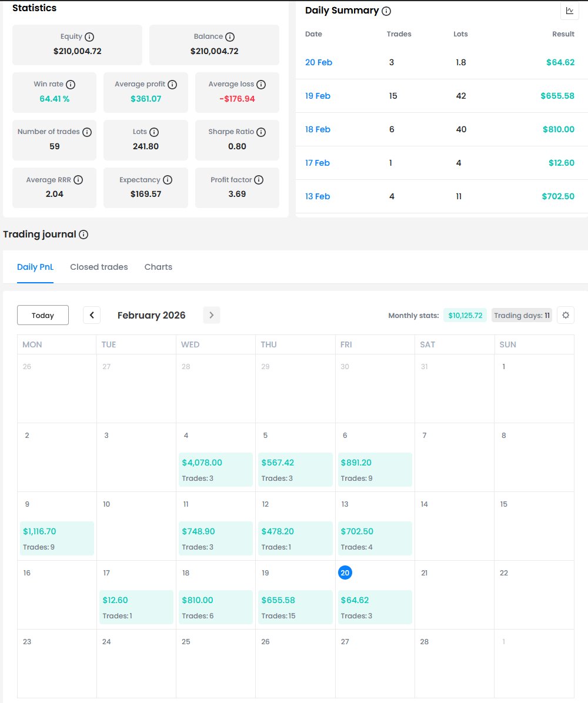
Task: Click the Average profit value $361.07
Action: pyautogui.click(x=146, y=99)
